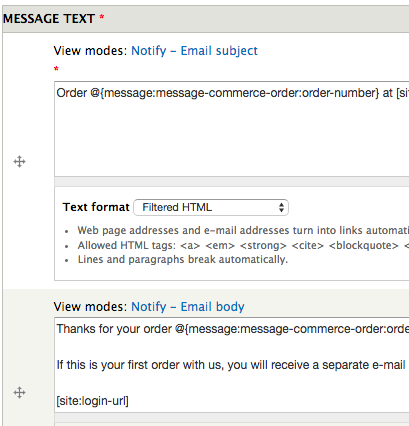Image resolution: width=409 pixels, height=426 pixels.
Task: Click the MESSAGE TEXT section header
Action: point(49,19)
